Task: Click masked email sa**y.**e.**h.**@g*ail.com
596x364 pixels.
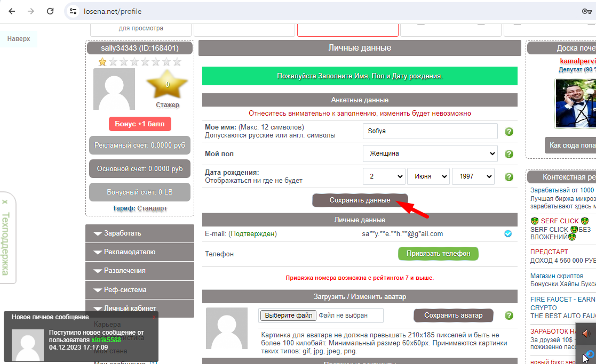Action: click(x=402, y=234)
